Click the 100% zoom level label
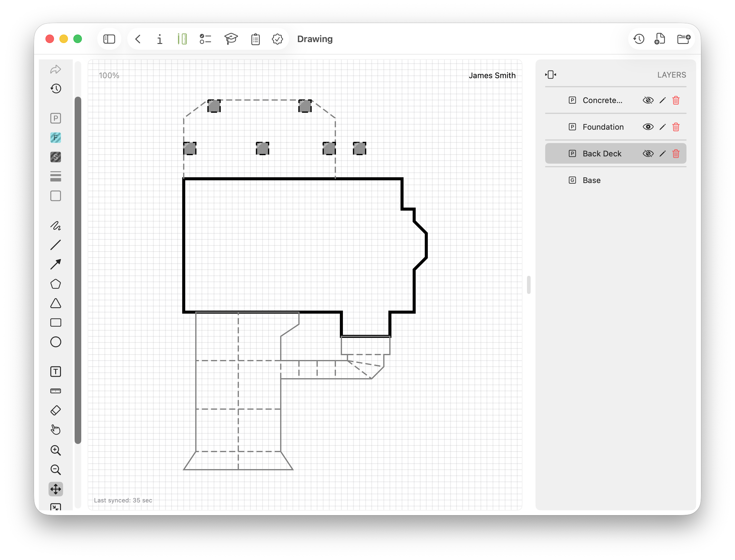735x560 pixels. [109, 75]
